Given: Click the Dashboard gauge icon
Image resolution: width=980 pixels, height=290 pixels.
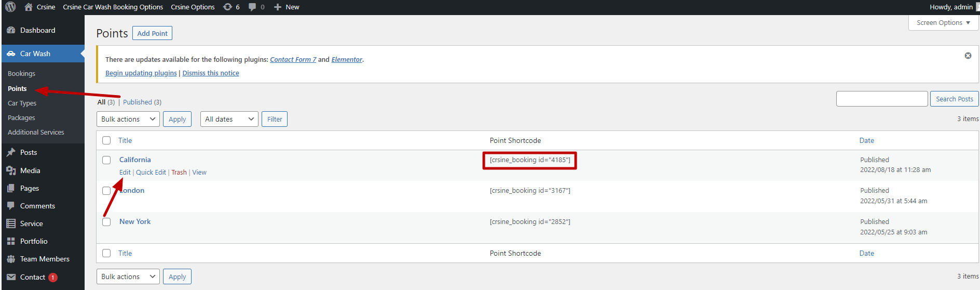Looking at the screenshot, I should tap(11, 30).
